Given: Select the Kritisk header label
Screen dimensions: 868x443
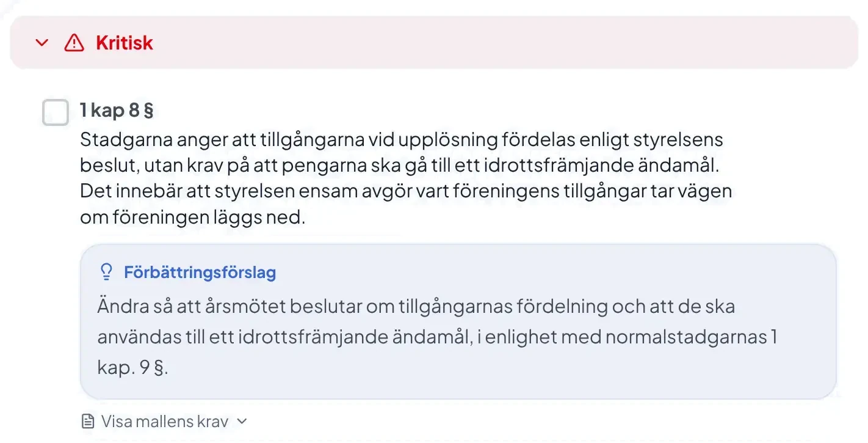Looking at the screenshot, I should click(x=123, y=42).
